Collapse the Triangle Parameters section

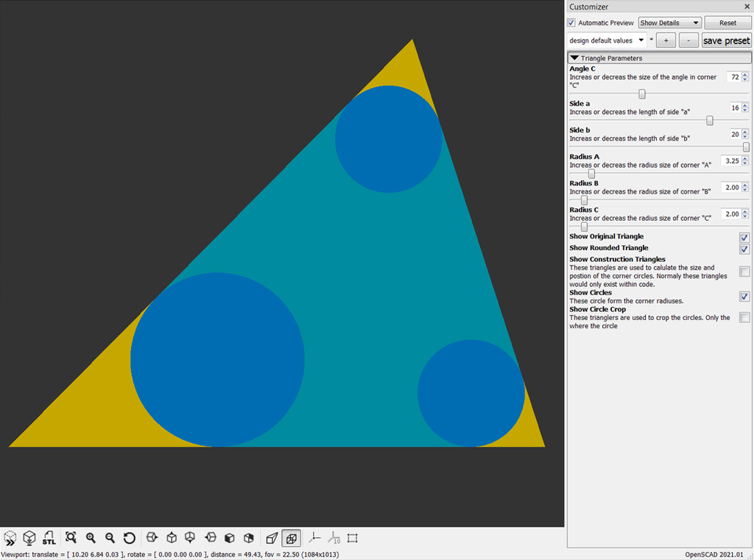[659, 57]
